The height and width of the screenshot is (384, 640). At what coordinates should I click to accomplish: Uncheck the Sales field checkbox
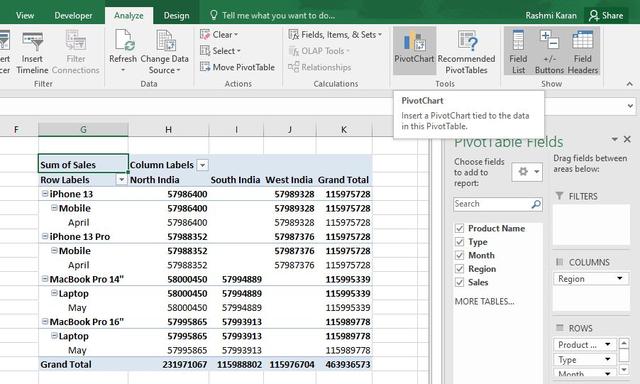[459, 282]
